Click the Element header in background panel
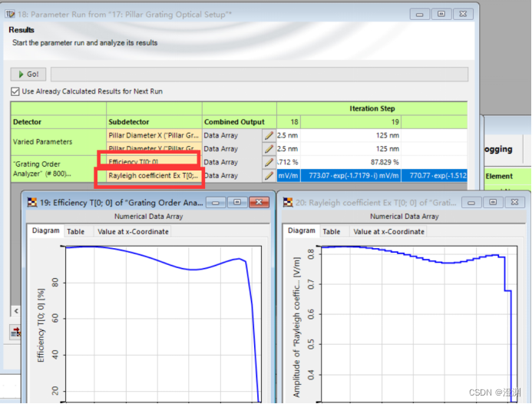532x404 pixels. click(x=507, y=176)
